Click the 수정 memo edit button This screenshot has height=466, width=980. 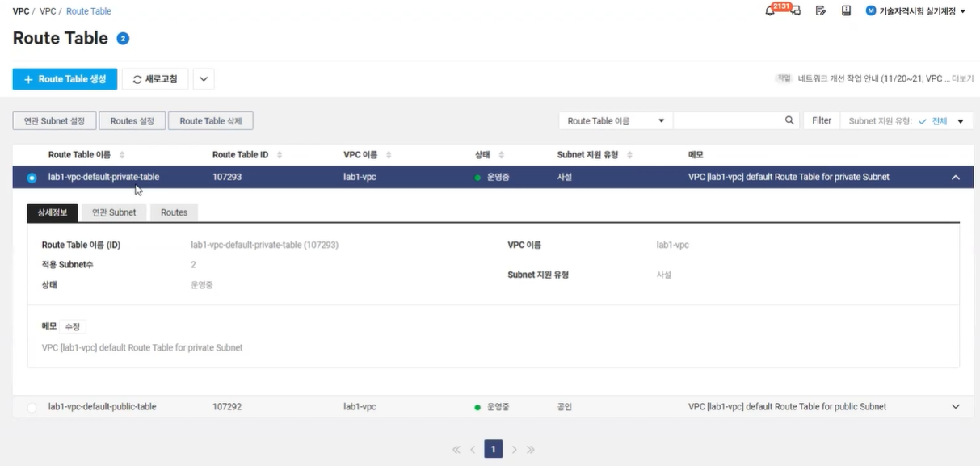(73, 327)
